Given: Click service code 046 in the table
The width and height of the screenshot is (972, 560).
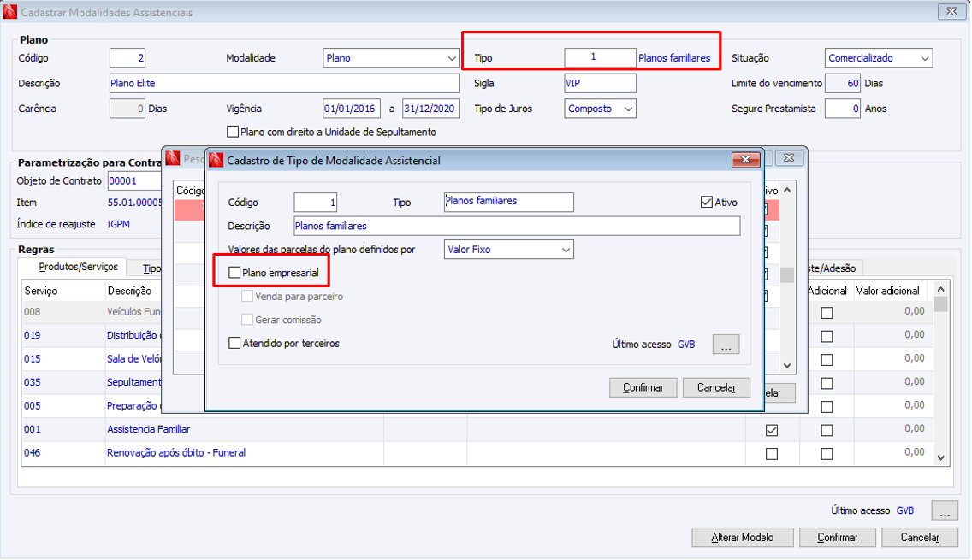Looking at the screenshot, I should pyautogui.click(x=33, y=453).
